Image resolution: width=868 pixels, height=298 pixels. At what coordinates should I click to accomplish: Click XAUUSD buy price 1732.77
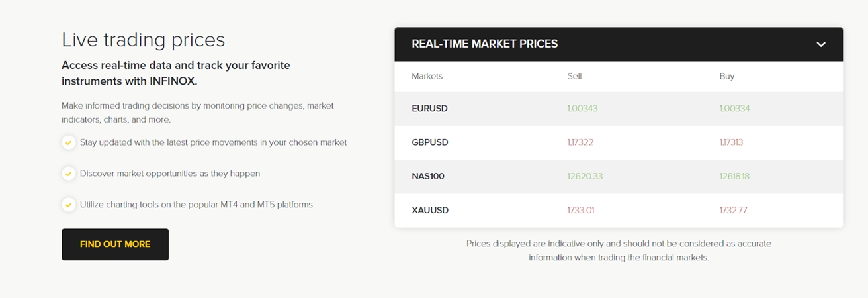point(733,210)
